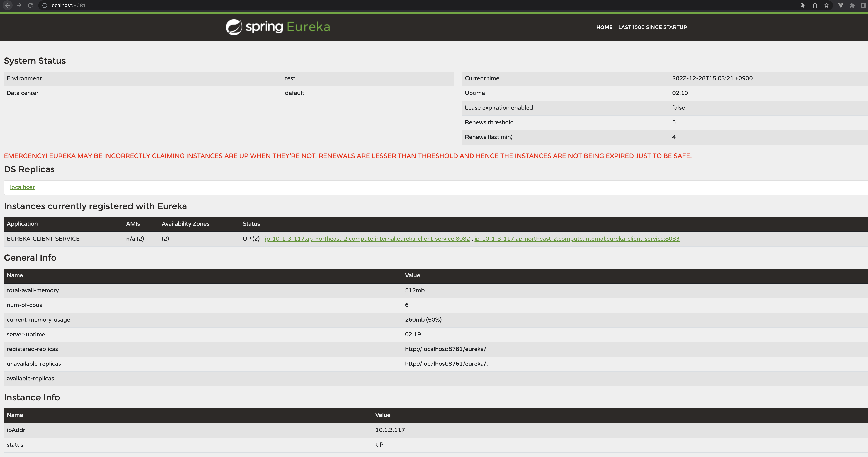Click the Spring Eureka logo
Viewport: 868px width, 457px height.
coord(278,27)
